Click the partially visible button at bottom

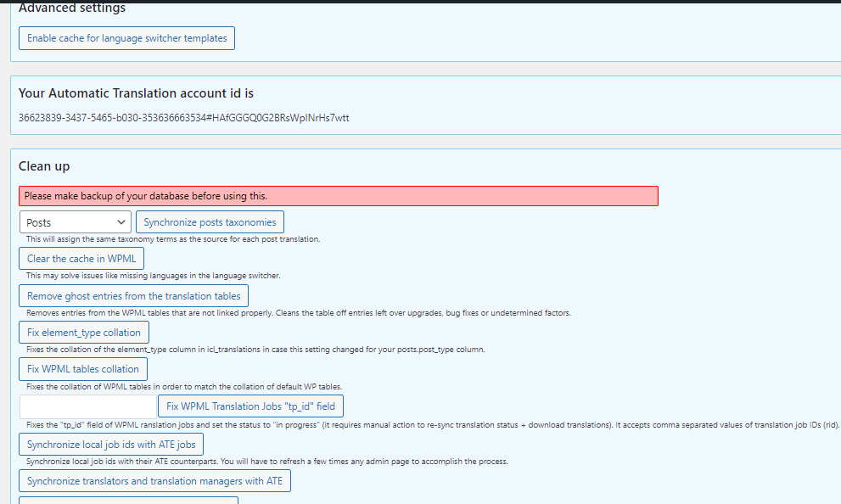(x=128, y=501)
